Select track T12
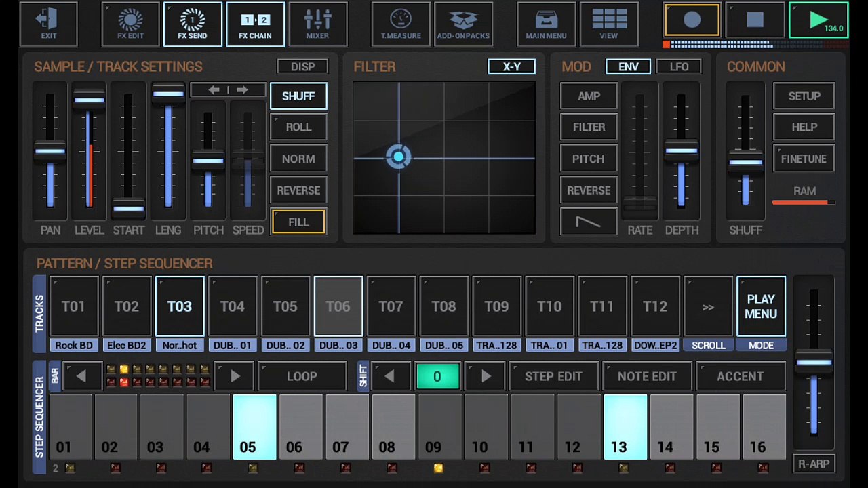 (655, 306)
